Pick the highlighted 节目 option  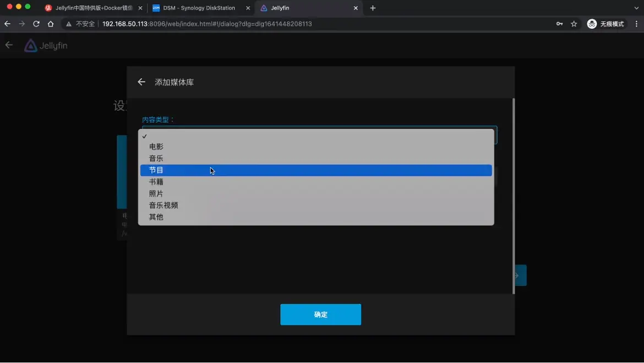click(156, 170)
